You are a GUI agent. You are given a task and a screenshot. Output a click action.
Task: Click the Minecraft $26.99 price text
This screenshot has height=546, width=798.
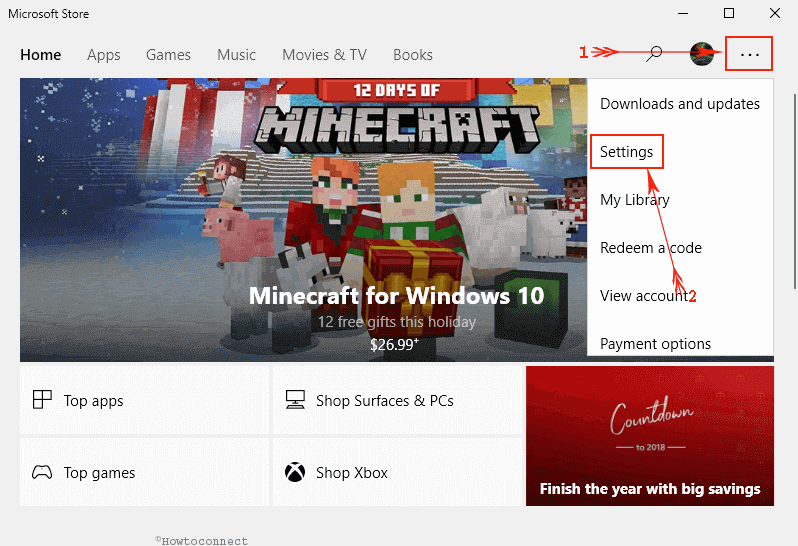point(394,344)
